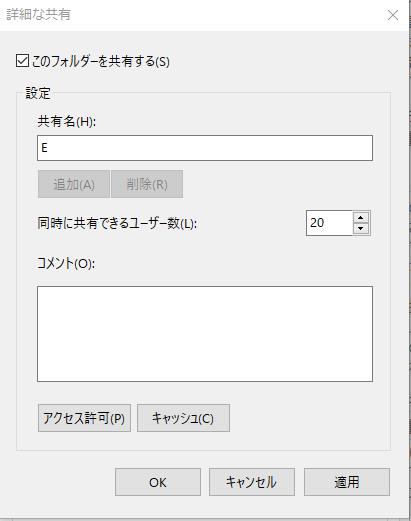Click the 同時に共有できるユーザー数(L): label
This screenshot has height=521, width=411.
(x=117, y=223)
